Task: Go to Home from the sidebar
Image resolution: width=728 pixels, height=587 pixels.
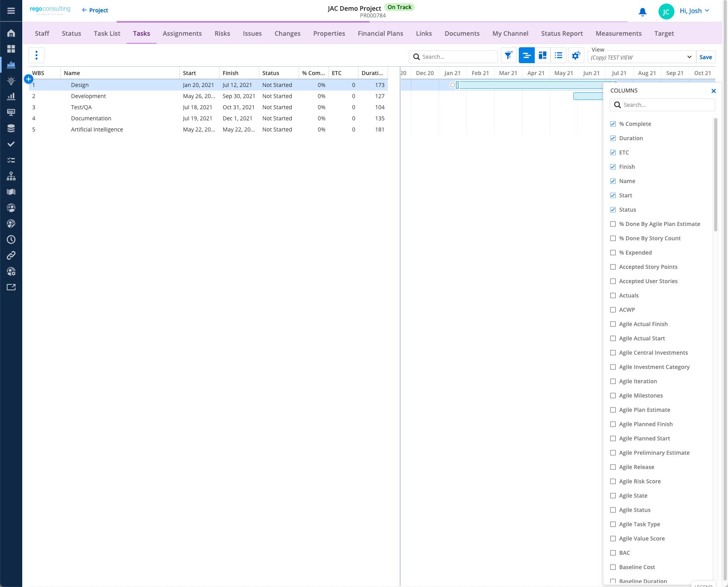Action: click(11, 33)
